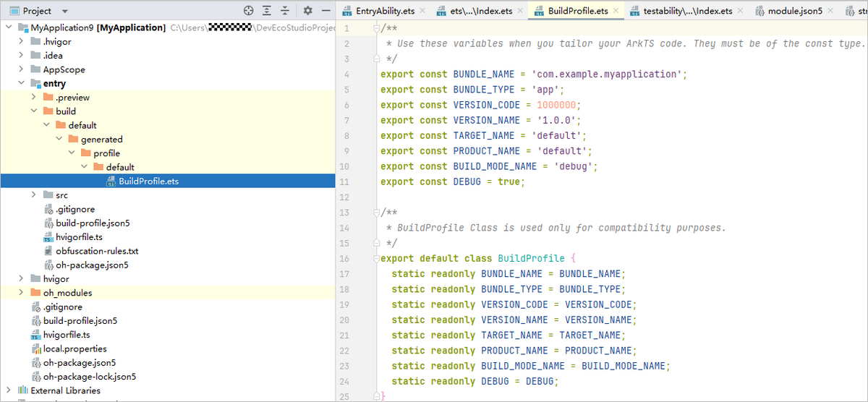Select the BuildProfile.ets file in tree

[148, 181]
